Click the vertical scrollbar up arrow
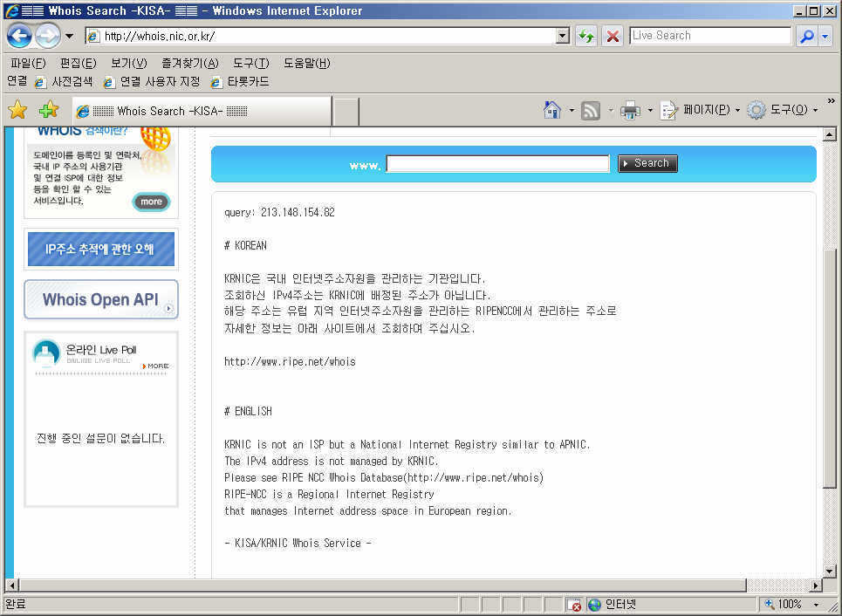 point(830,134)
